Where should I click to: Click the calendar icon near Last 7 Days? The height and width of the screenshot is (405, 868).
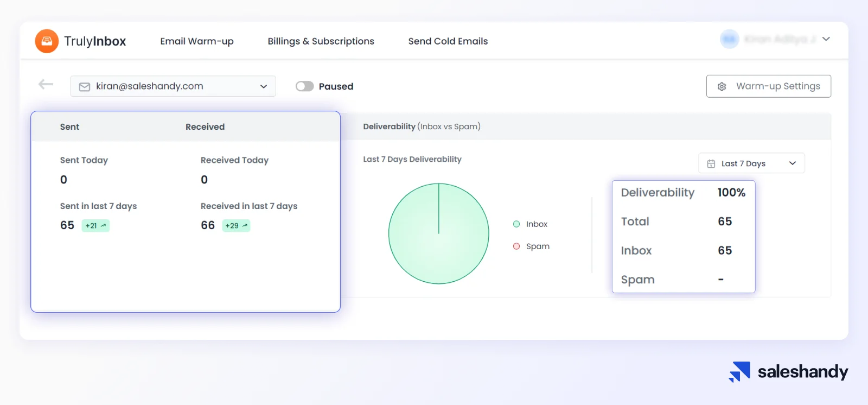coord(711,163)
